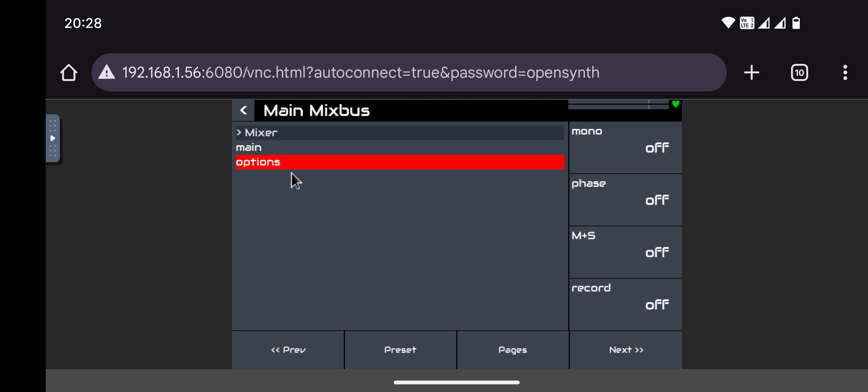
Task: Open the Pages button
Action: click(x=513, y=350)
